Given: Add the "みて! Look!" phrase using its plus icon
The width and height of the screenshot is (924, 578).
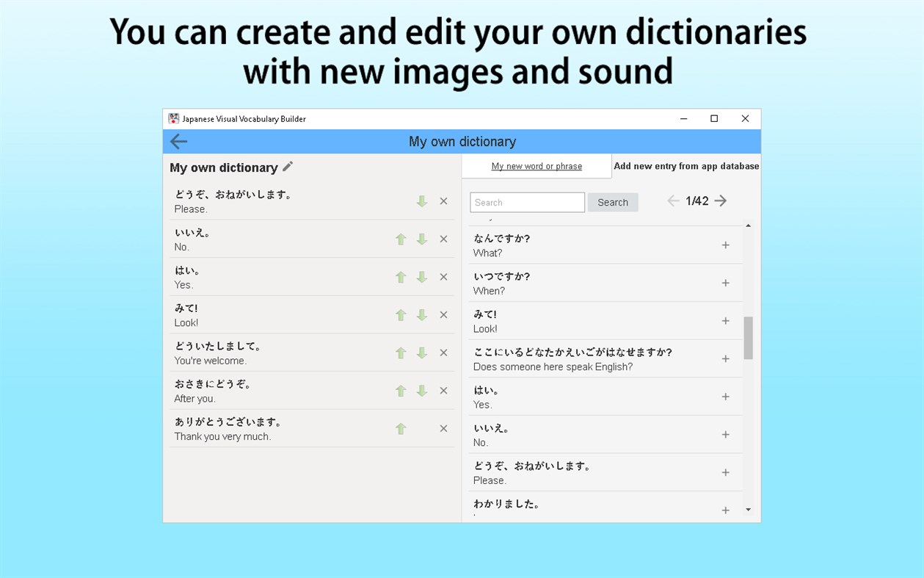Looking at the screenshot, I should click(725, 320).
